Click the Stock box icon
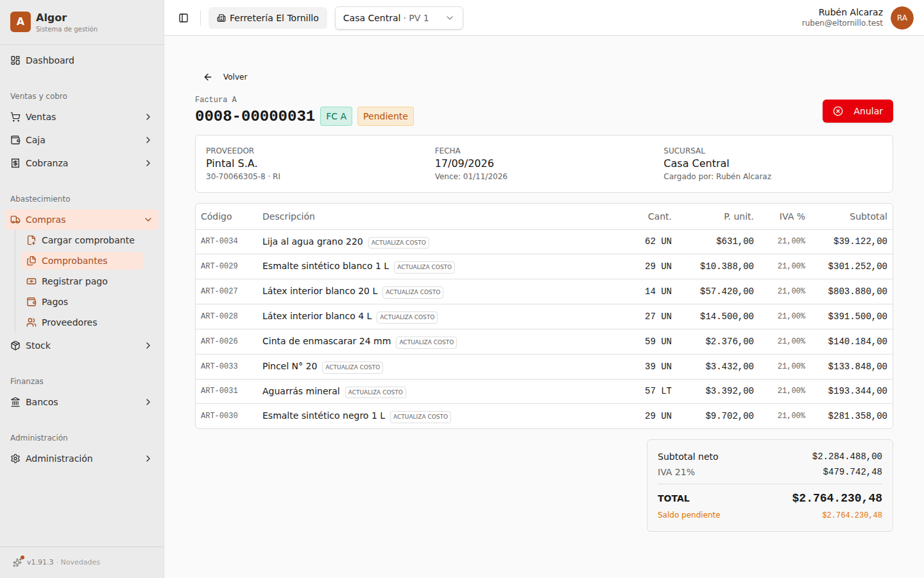 click(15, 346)
